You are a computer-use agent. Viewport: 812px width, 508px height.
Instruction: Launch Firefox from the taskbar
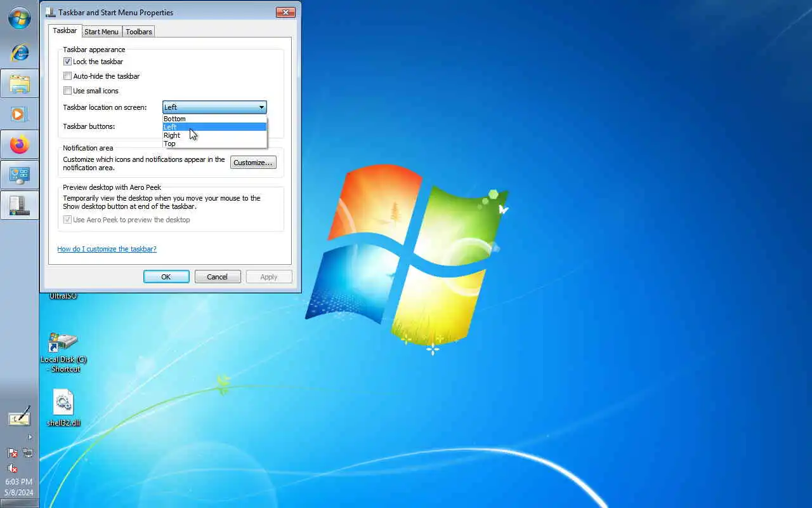pyautogui.click(x=19, y=145)
